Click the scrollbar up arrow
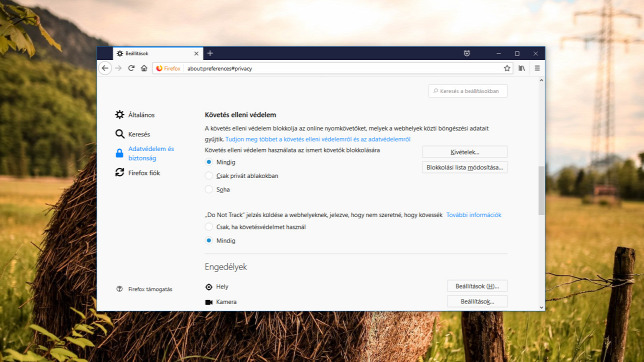644x362 pixels. 541,81
